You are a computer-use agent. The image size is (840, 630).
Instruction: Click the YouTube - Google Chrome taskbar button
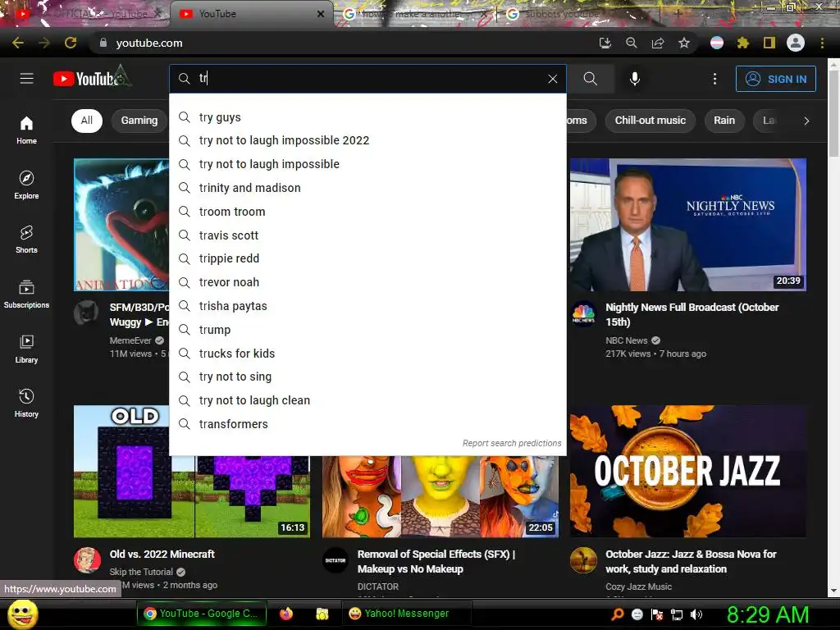pos(200,614)
